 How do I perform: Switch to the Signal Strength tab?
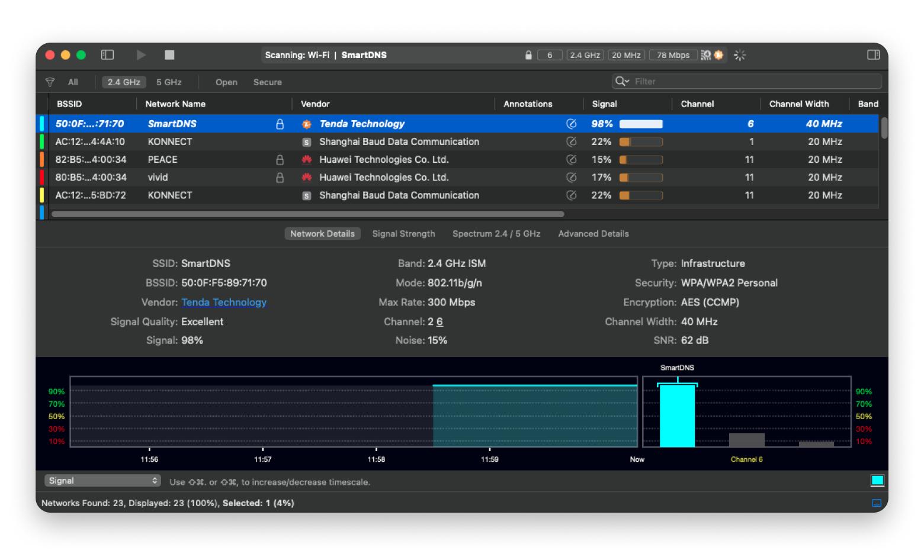tap(403, 234)
